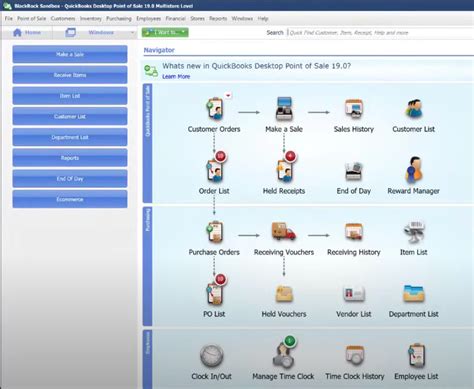Open the Manage Time Clock icon
This screenshot has height=389, width=474.
tap(283, 355)
